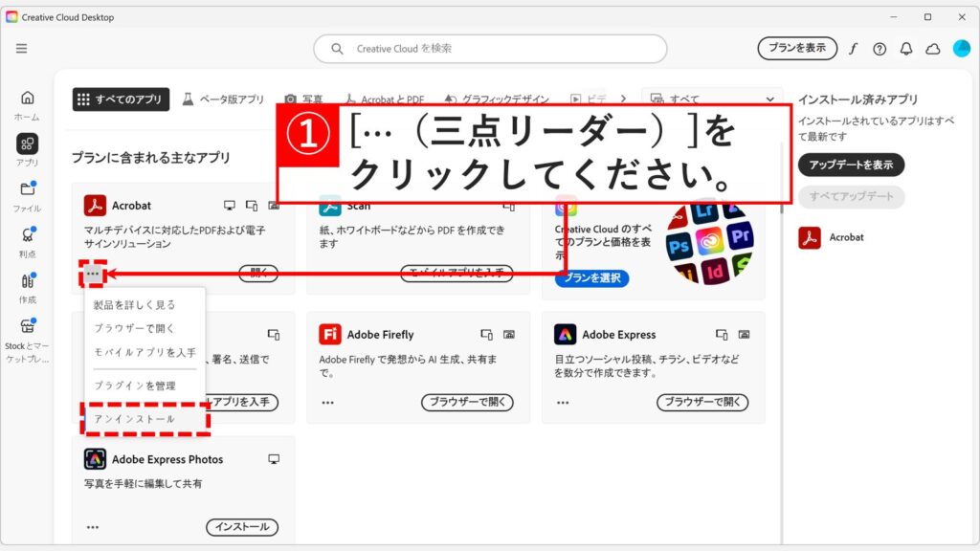The width and height of the screenshot is (980, 551).
Task: Click Adobe Firefly title text
Action: (x=380, y=335)
